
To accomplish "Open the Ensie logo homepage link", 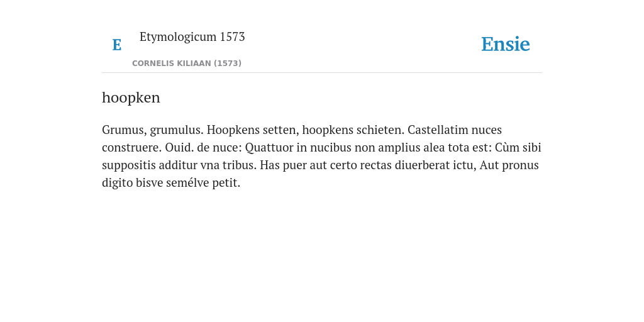I will 506,44.
